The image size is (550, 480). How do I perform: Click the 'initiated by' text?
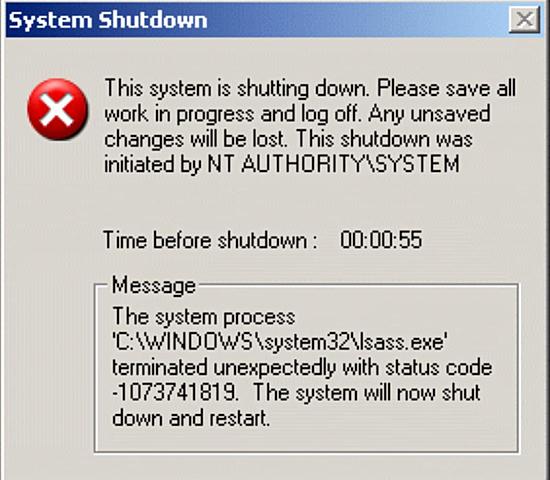153,164
